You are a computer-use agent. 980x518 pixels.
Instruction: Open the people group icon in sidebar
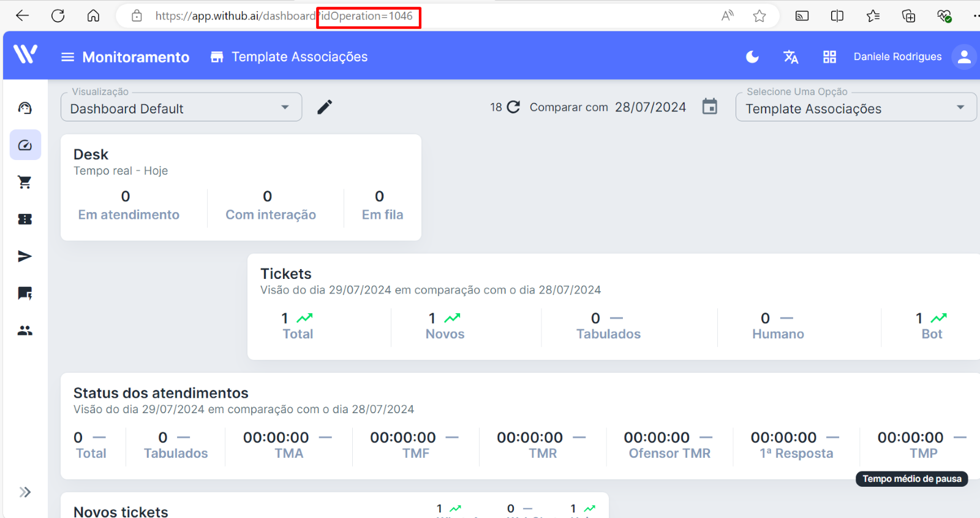point(25,330)
